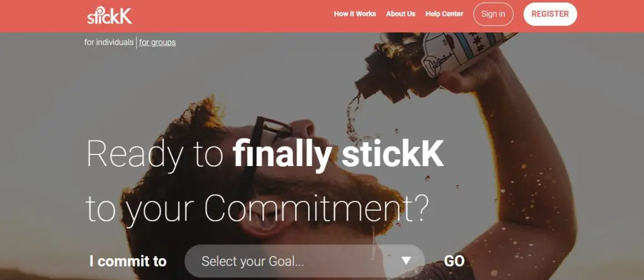Screen dimensions: 644x280
Task: Click the bold finally stickK headline text
Action: 338,154
